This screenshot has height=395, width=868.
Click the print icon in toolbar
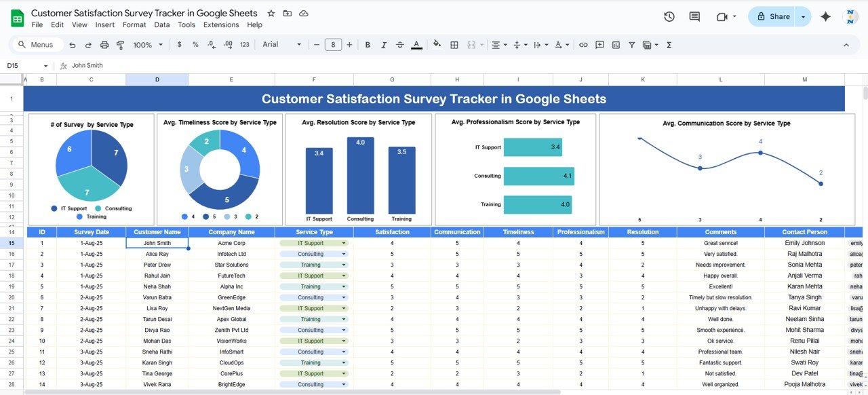104,45
